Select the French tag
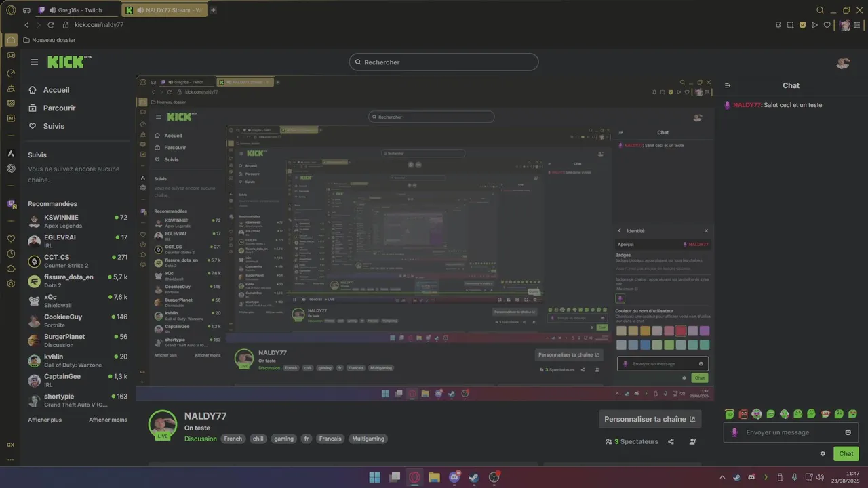The height and width of the screenshot is (488, 868). [x=233, y=439]
